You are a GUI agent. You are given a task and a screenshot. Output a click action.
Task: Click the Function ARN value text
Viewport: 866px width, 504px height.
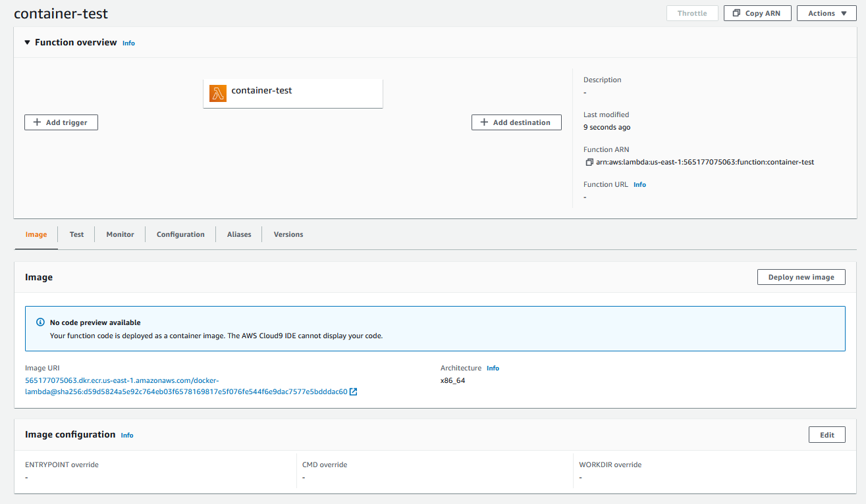(x=705, y=162)
